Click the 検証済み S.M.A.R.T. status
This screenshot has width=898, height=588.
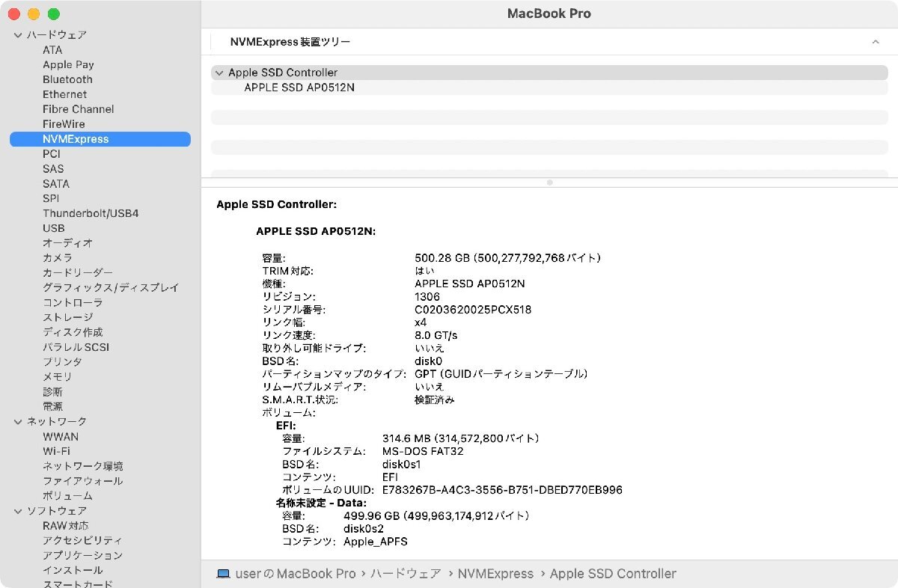[434, 400]
